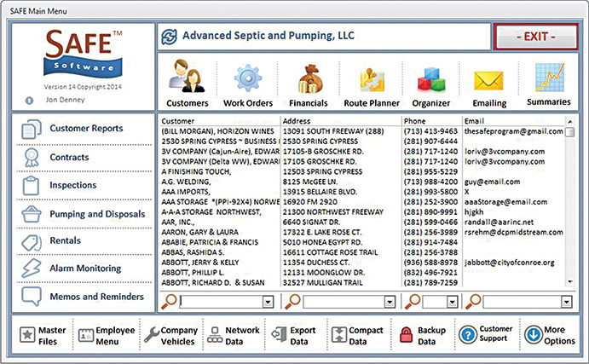The width and height of the screenshot is (589, 364).
Task: Expand the Customer search dropdown
Action: pos(268,301)
